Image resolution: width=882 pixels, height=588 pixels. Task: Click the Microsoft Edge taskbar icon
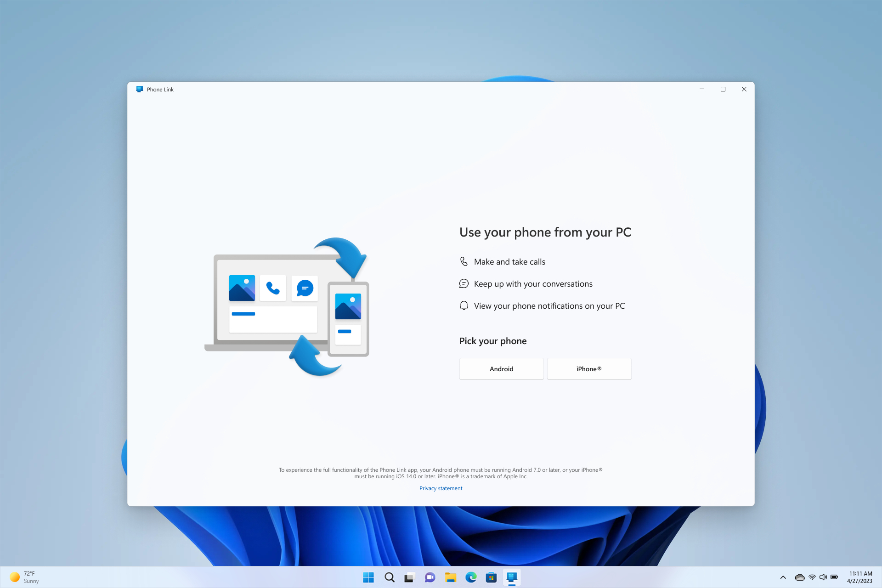(471, 577)
